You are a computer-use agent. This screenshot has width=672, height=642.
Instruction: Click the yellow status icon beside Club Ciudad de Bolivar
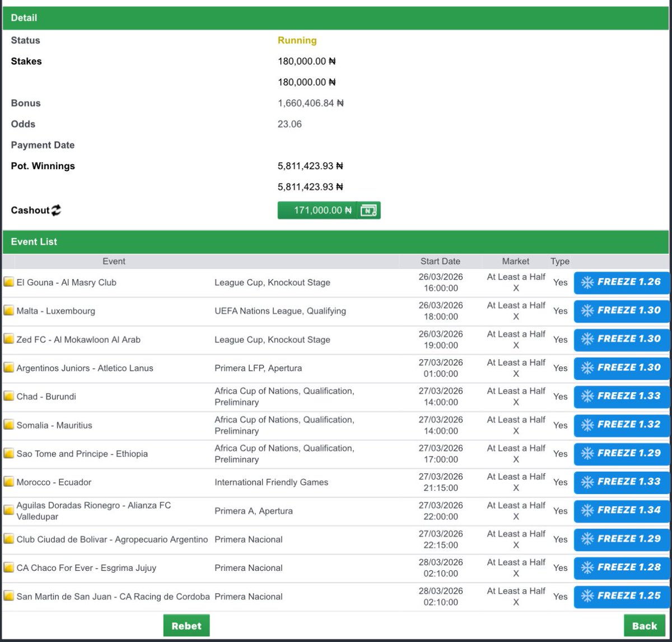(x=8, y=539)
